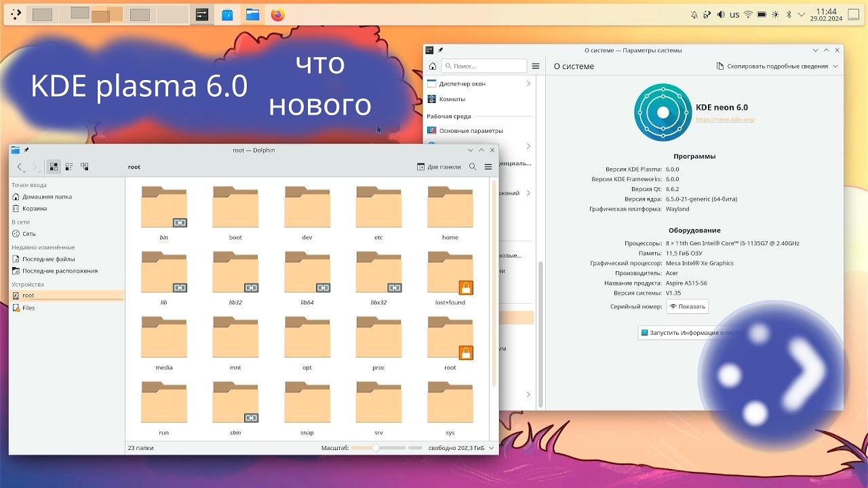The image size is (868, 488).
Task: Open the KDE application launcher
Action: pos(15,14)
